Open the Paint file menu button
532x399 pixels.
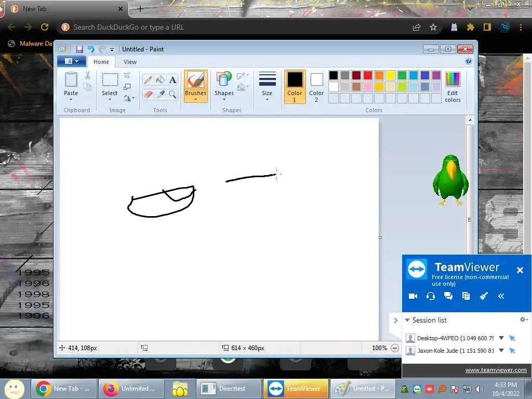tap(71, 61)
